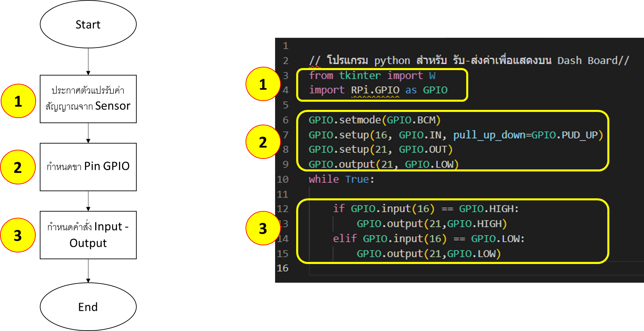Click the Dash Board comment on line 2

click(592, 61)
